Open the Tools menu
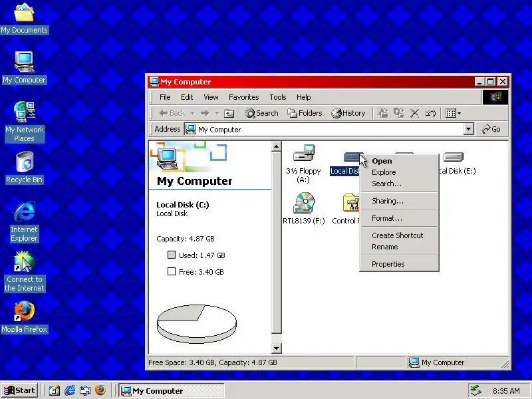532x399 pixels. click(x=277, y=97)
